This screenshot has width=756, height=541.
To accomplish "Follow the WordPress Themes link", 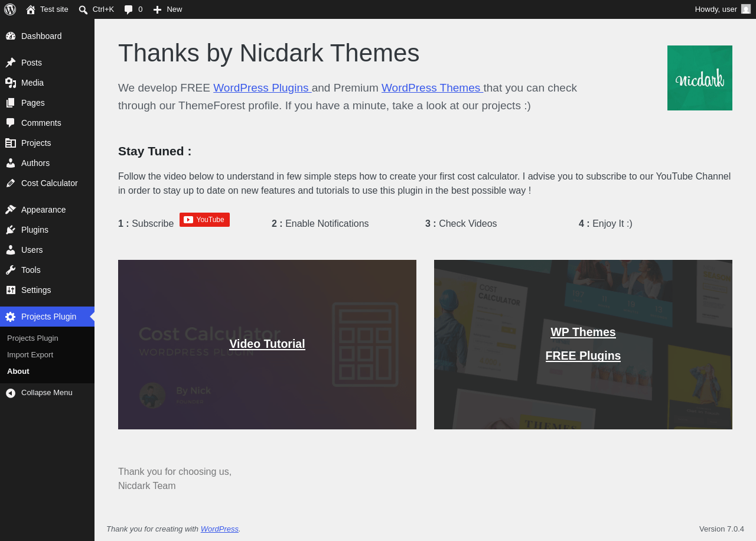I will (x=432, y=88).
